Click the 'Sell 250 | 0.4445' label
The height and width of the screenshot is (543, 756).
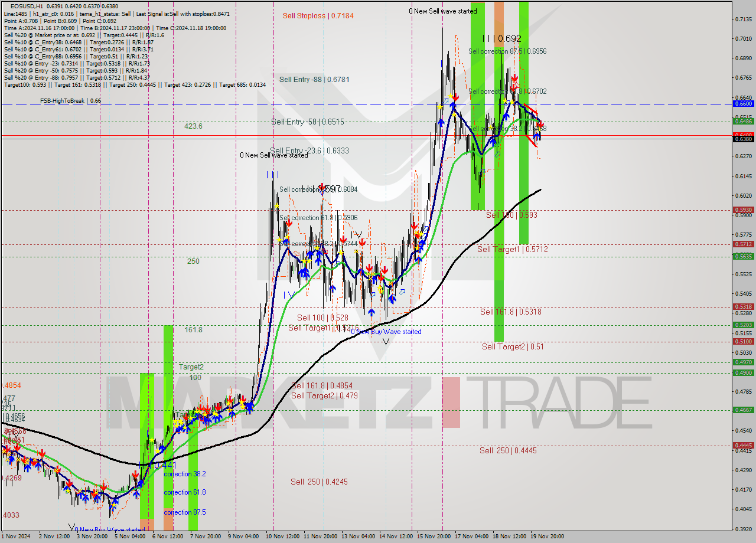[x=508, y=450]
